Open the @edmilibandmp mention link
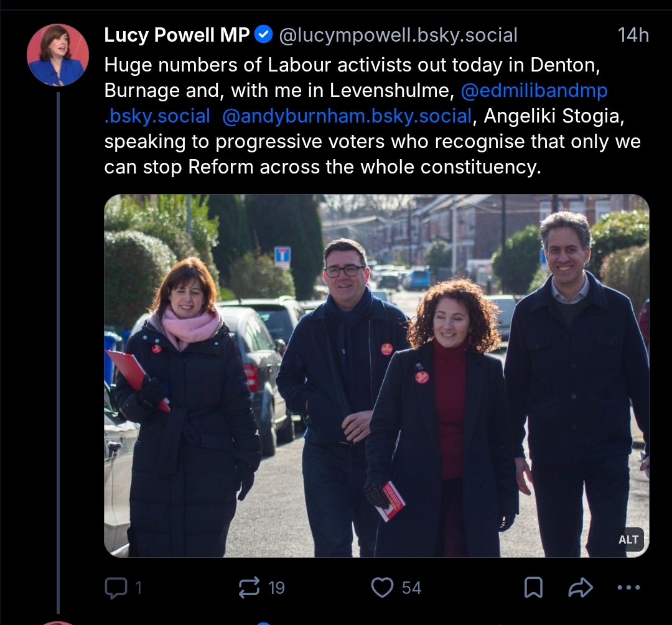Screen dimensions: 672x625 point(534,90)
